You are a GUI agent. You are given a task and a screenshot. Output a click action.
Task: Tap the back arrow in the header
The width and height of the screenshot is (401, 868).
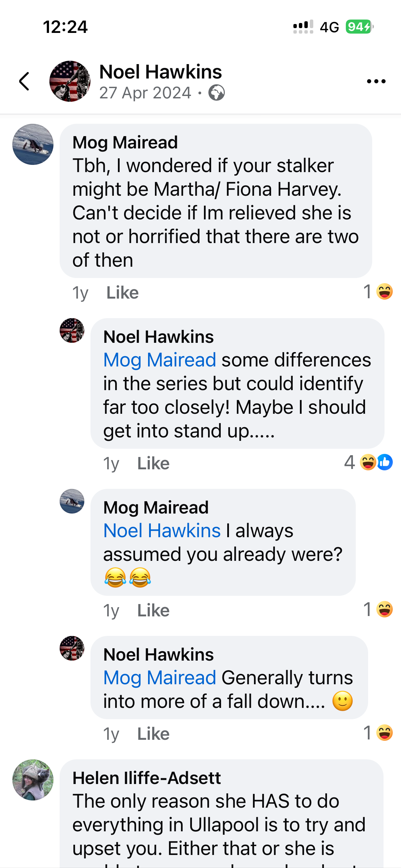(x=24, y=81)
